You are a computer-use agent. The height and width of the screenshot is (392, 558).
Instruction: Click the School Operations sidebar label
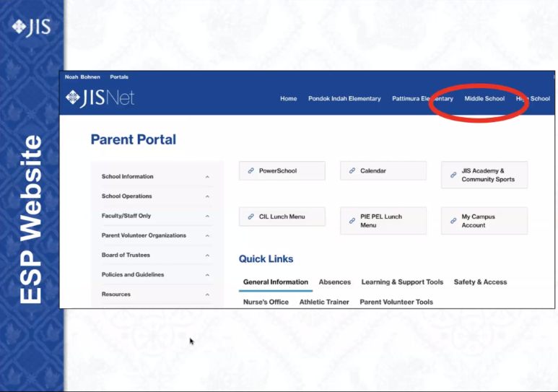click(x=127, y=196)
